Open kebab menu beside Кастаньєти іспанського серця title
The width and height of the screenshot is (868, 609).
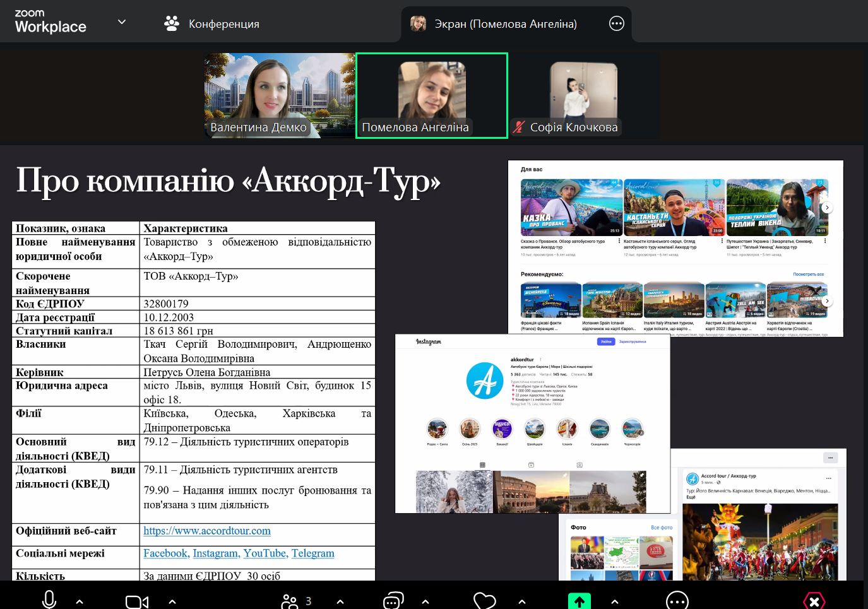coord(722,241)
